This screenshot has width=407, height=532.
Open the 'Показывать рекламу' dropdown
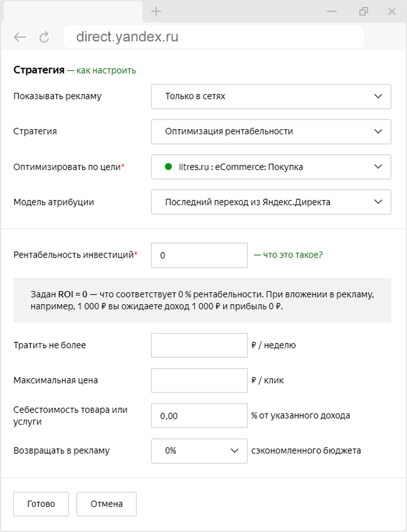pos(271,96)
